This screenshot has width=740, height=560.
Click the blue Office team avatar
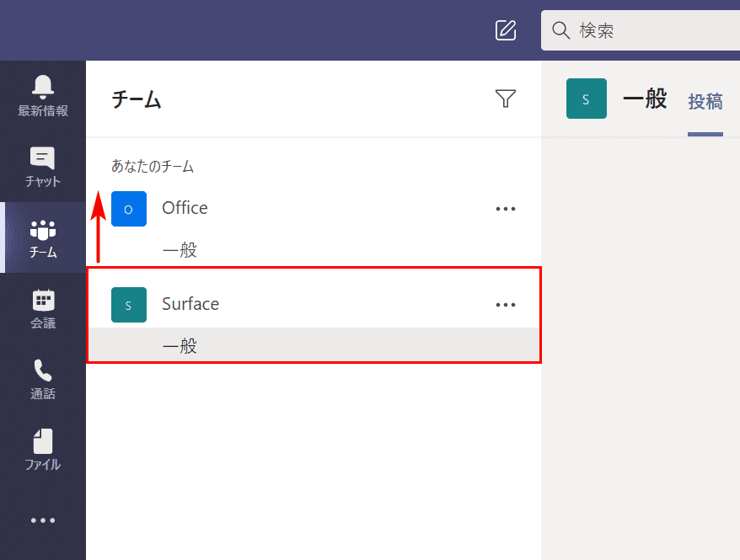(x=129, y=209)
